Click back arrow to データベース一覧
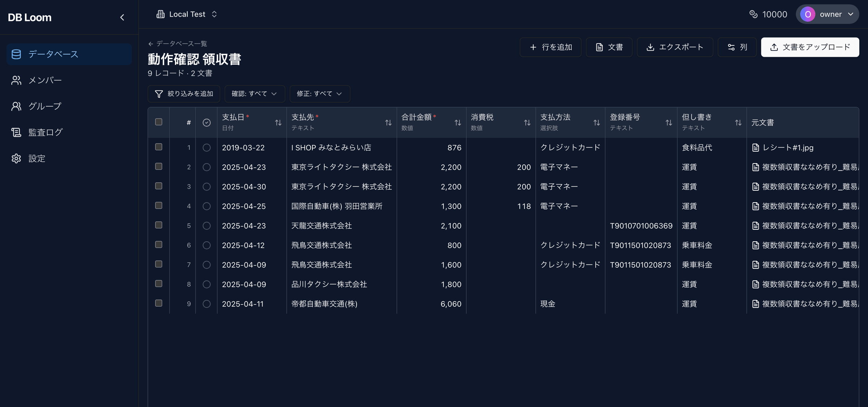Screen dimensions: 868x407 pyautogui.click(x=150, y=44)
